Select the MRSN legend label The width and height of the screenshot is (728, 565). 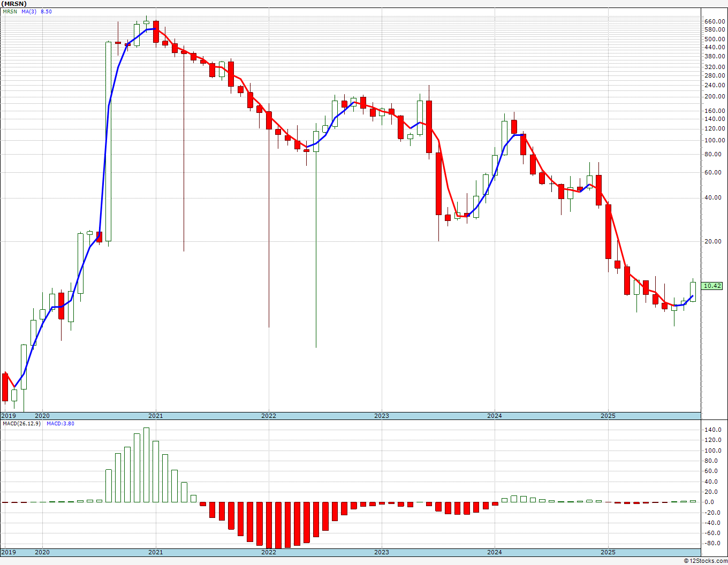click(10, 11)
